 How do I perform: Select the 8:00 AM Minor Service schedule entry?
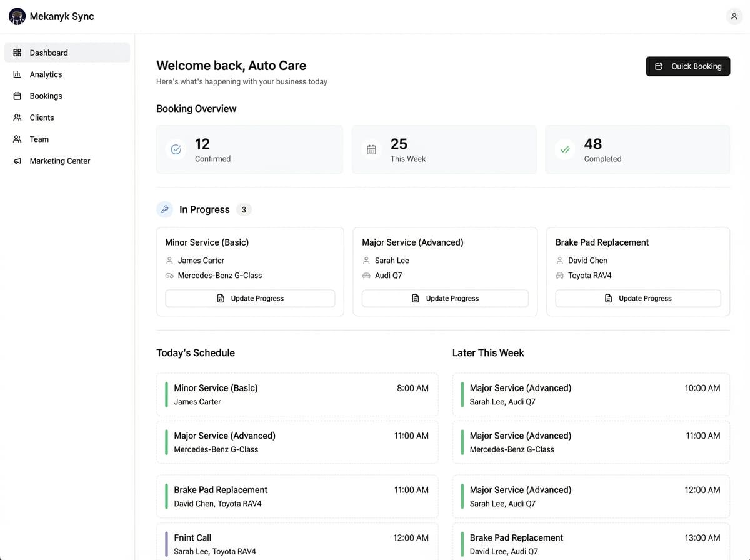click(297, 394)
